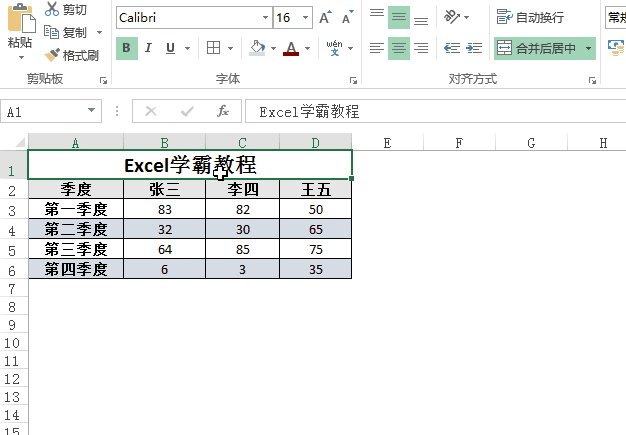Select row 3 header
Image resolution: width=626 pixels, height=435 pixels.
(x=12, y=209)
